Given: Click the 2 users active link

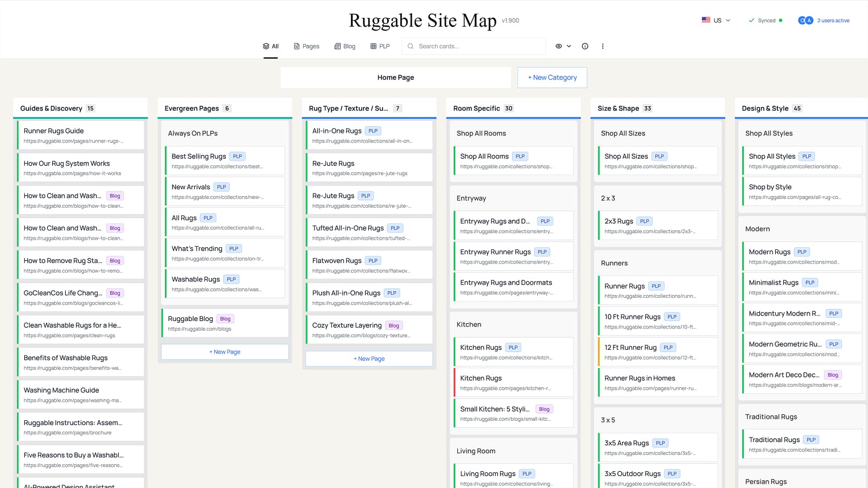Looking at the screenshot, I should point(833,21).
